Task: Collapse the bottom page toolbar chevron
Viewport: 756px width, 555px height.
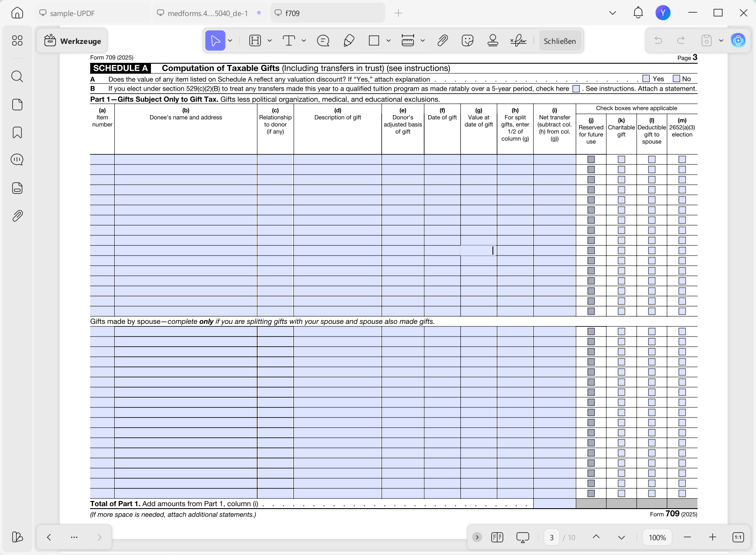Action: pos(477,537)
